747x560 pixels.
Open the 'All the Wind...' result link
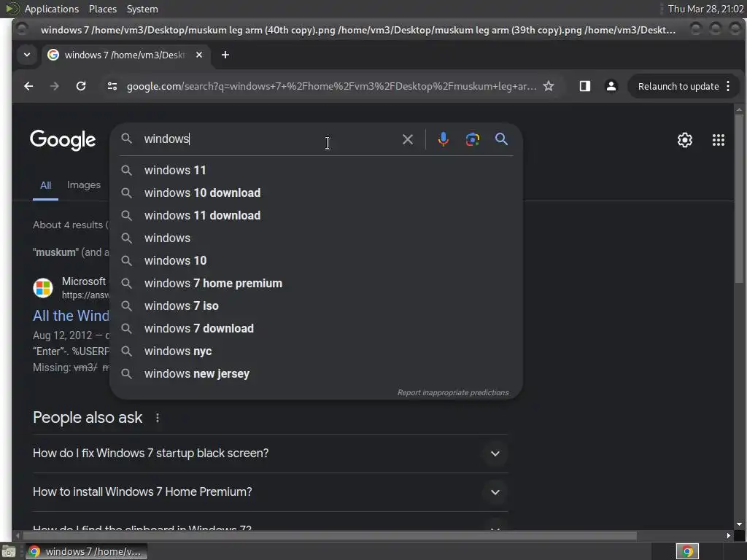71,316
